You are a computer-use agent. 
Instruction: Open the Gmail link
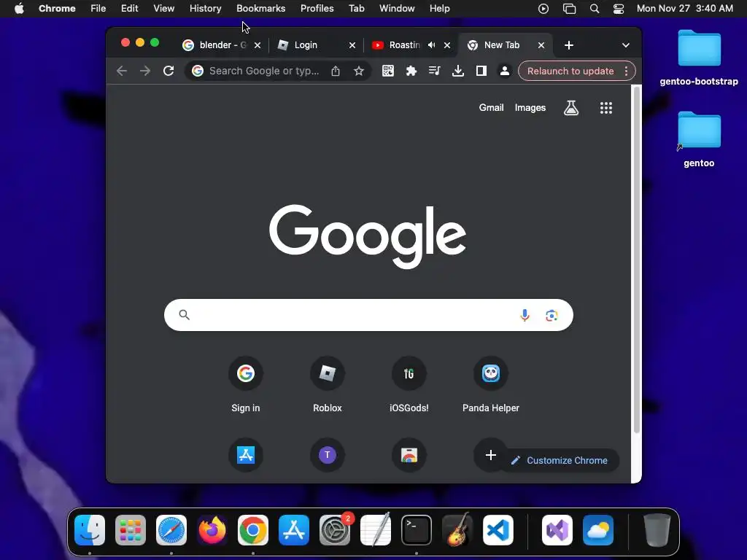491,108
